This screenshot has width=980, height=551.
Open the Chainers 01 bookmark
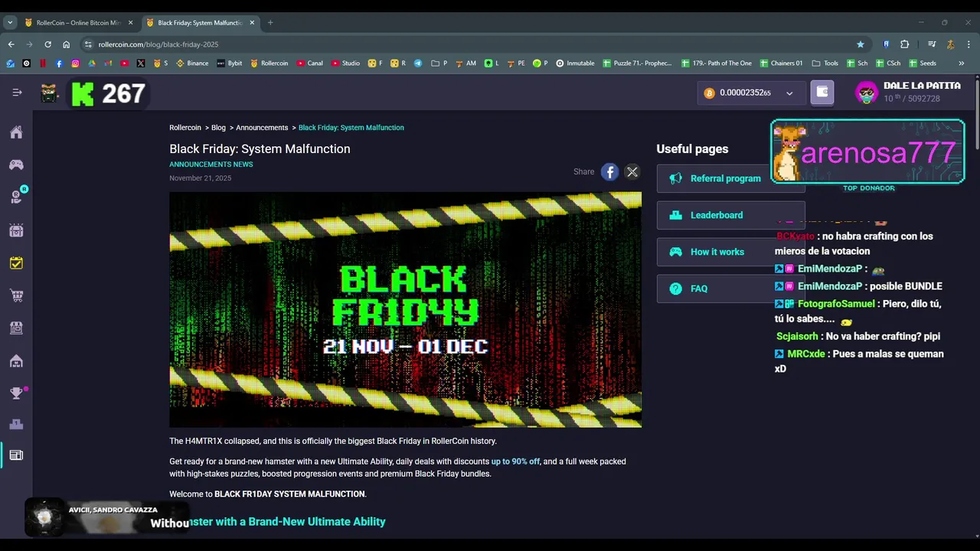(x=781, y=64)
